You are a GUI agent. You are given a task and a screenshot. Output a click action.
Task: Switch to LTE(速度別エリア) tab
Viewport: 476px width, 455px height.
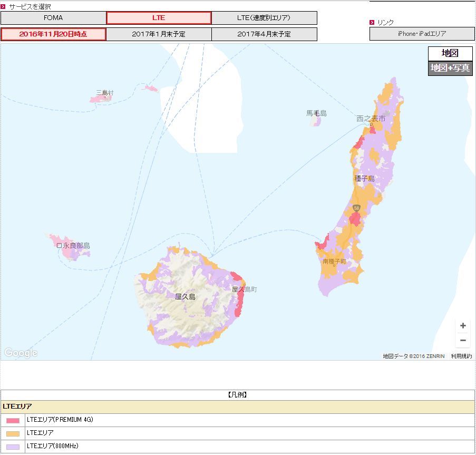[264, 18]
